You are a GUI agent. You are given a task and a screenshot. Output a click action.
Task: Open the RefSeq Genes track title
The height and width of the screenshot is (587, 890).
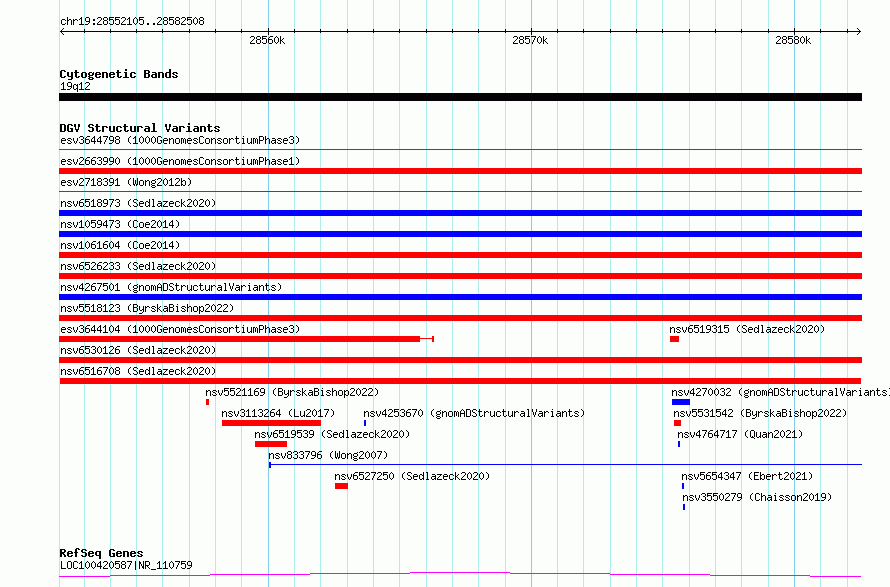(x=101, y=553)
